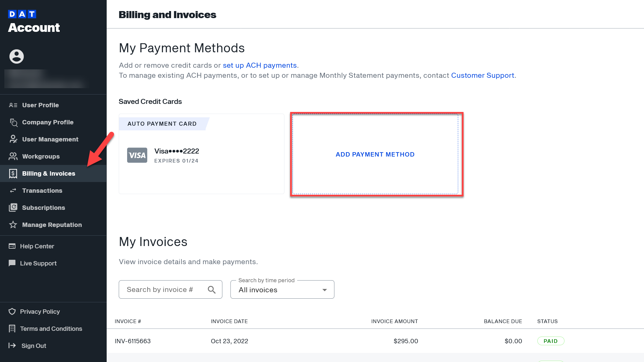The width and height of the screenshot is (644, 362).
Task: Select Billing & Invoices in the sidebar
Action: [x=48, y=174]
